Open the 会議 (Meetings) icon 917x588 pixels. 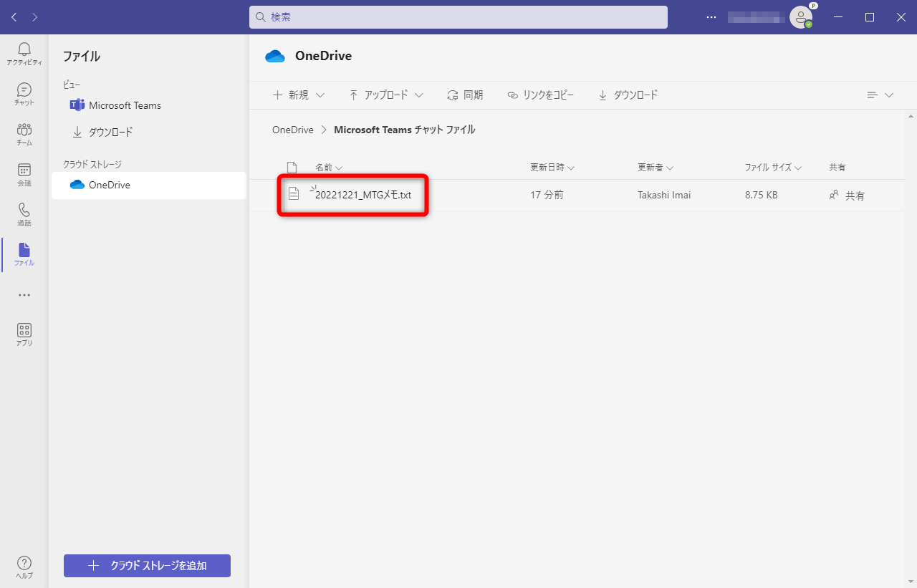24,174
